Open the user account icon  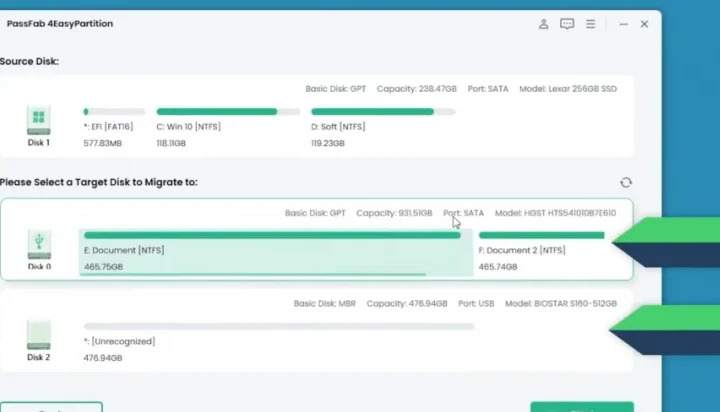pos(543,24)
